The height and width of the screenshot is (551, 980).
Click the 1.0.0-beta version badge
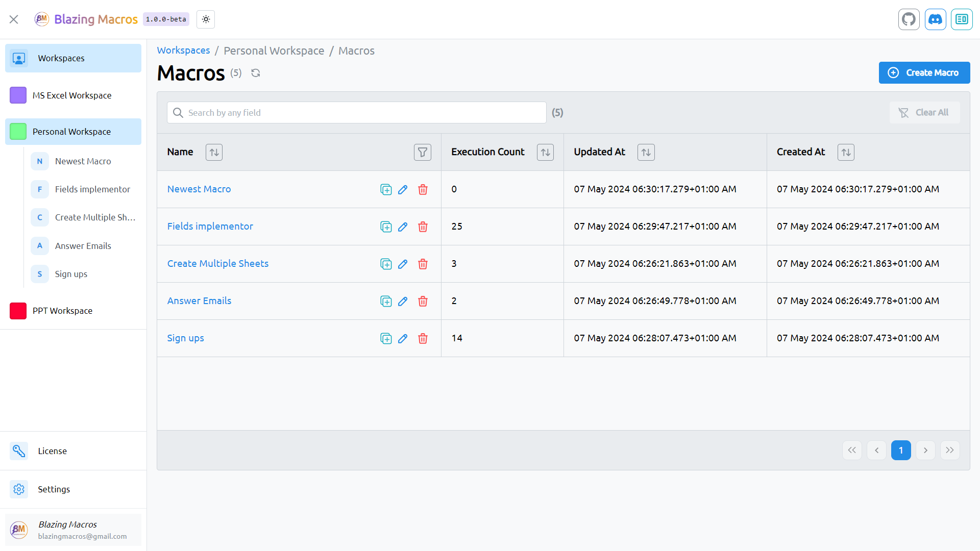tap(166, 19)
